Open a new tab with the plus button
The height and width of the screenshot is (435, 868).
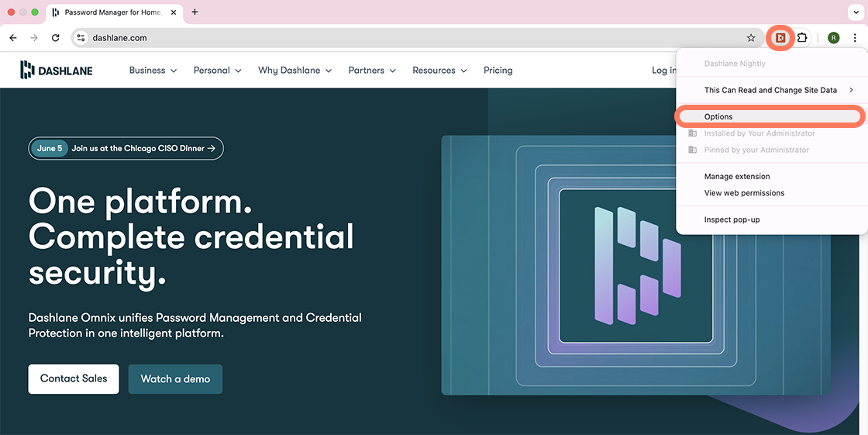[195, 12]
